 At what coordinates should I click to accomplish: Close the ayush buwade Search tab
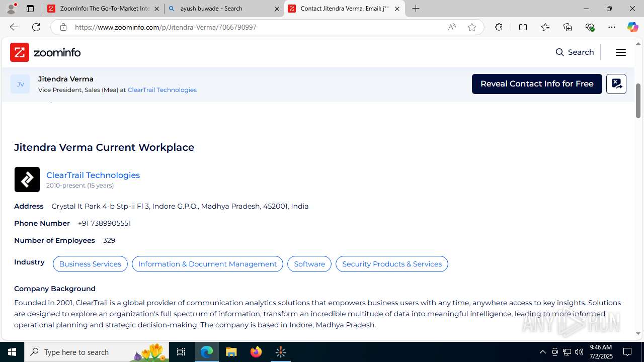pyautogui.click(x=277, y=9)
